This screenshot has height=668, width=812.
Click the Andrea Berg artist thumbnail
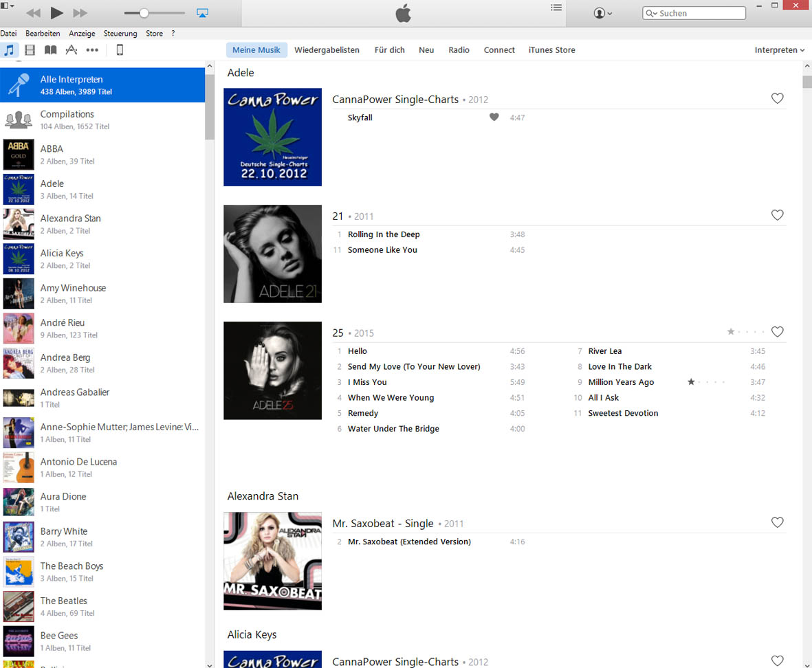19,364
